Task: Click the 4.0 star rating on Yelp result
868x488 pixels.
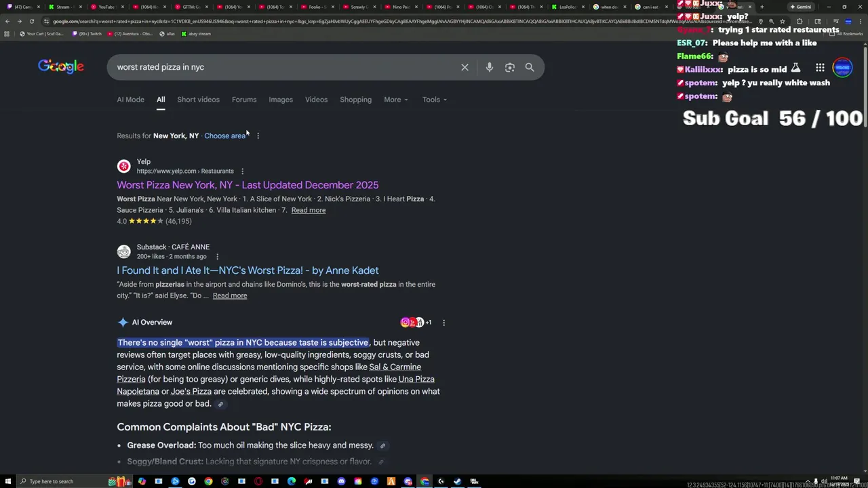Action: tap(154, 222)
